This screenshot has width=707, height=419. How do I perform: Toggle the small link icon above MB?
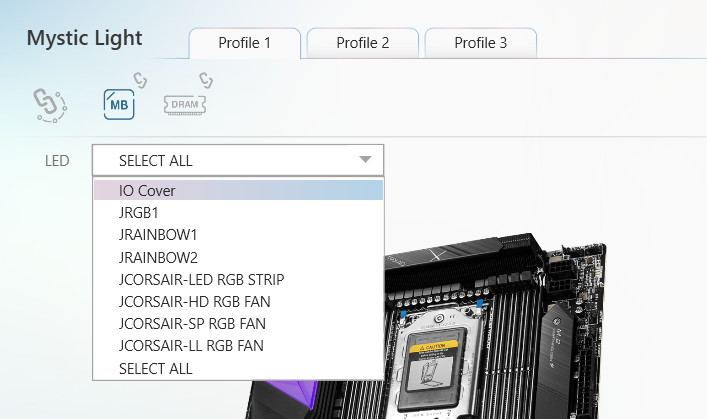[x=141, y=79]
